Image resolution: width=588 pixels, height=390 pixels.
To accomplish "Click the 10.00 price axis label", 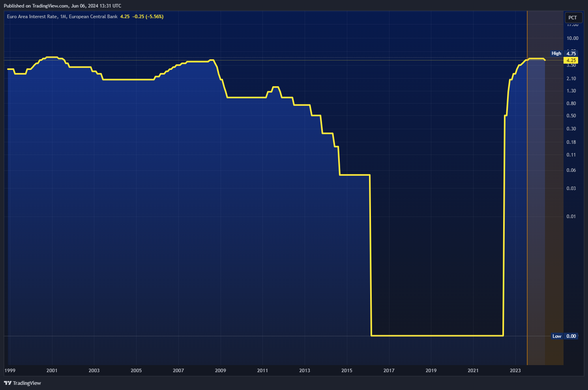I will (572, 38).
